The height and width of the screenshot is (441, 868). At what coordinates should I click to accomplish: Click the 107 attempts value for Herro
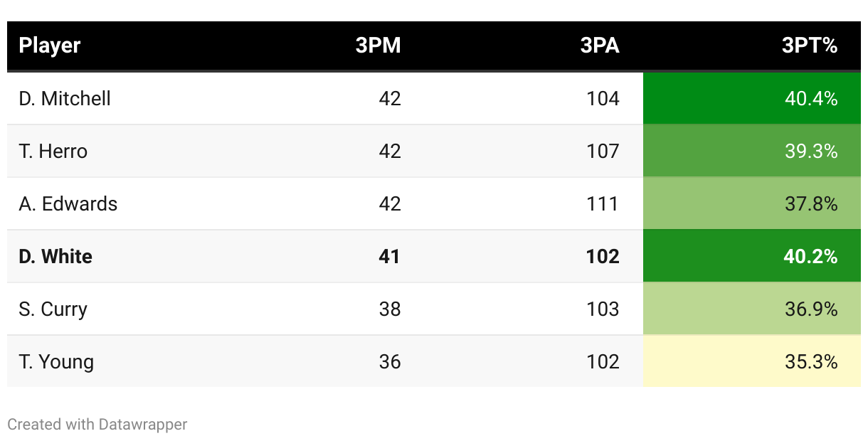(603, 151)
